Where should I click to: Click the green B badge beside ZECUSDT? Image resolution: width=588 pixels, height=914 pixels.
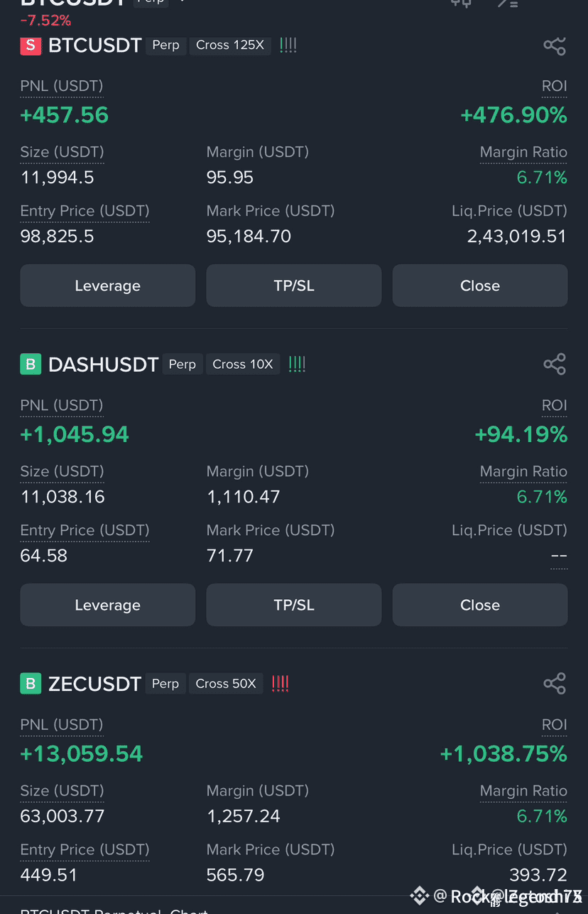click(30, 684)
